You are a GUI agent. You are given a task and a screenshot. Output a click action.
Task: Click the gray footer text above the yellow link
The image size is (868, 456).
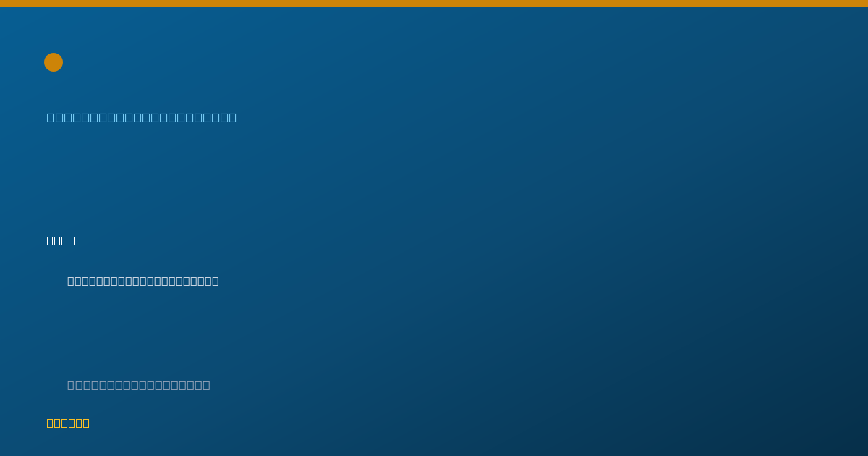pos(139,385)
